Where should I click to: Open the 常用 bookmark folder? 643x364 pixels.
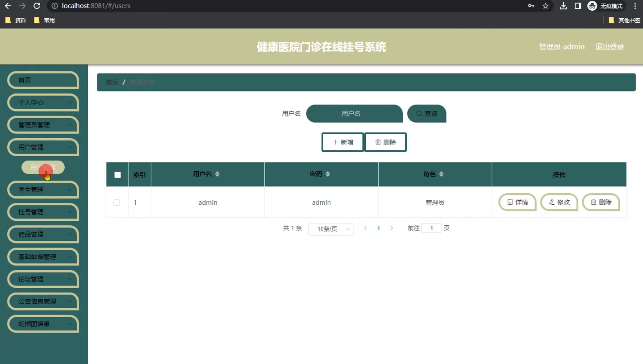44,20
